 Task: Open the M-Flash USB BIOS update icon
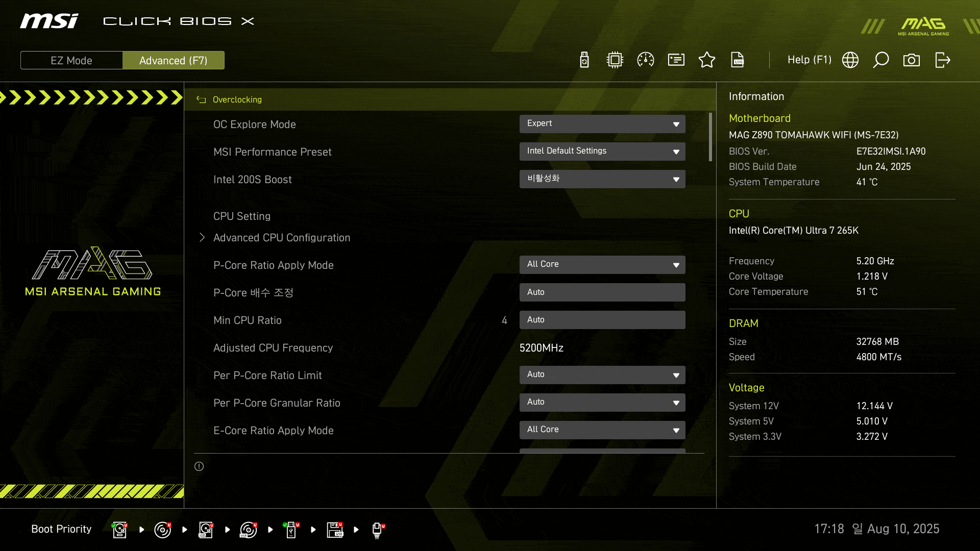584,60
